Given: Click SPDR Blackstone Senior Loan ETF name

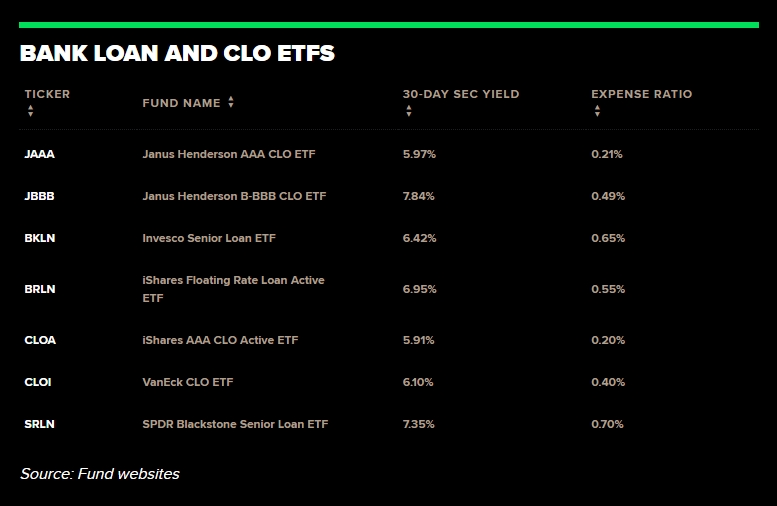Looking at the screenshot, I should (x=235, y=424).
